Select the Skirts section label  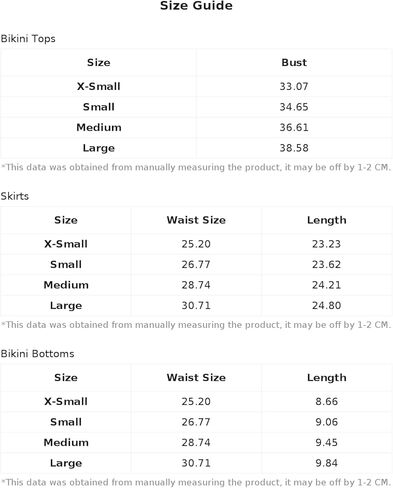point(15,196)
